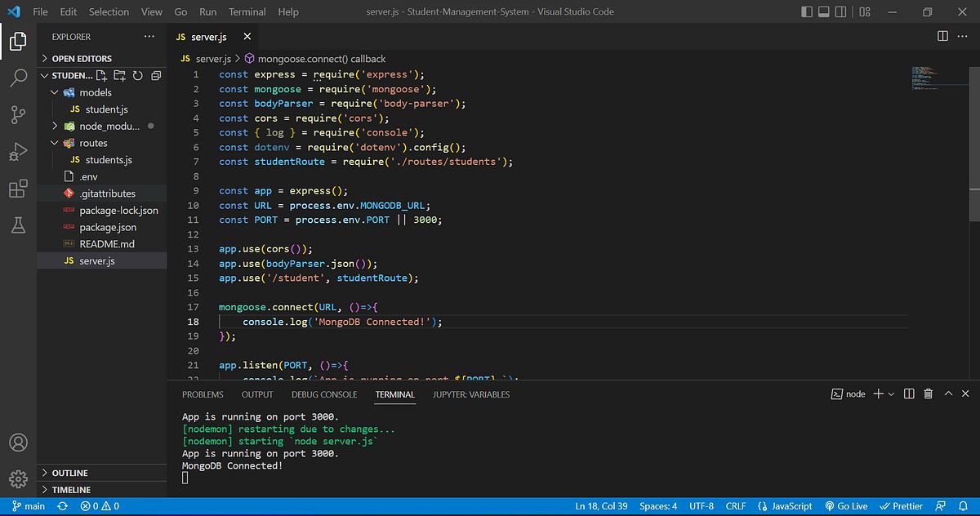This screenshot has width=980, height=516.
Task: Open the Search view in activity bar
Action: (x=18, y=78)
